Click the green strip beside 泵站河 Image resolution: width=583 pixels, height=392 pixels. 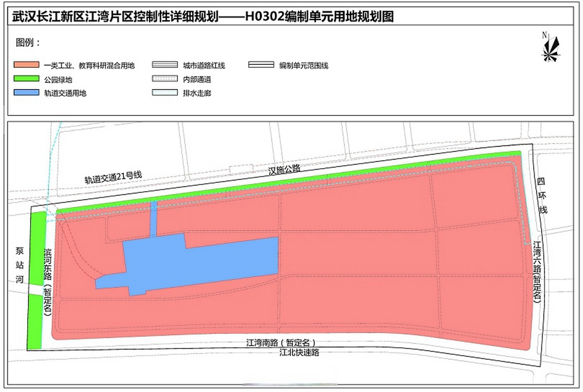click(36, 280)
